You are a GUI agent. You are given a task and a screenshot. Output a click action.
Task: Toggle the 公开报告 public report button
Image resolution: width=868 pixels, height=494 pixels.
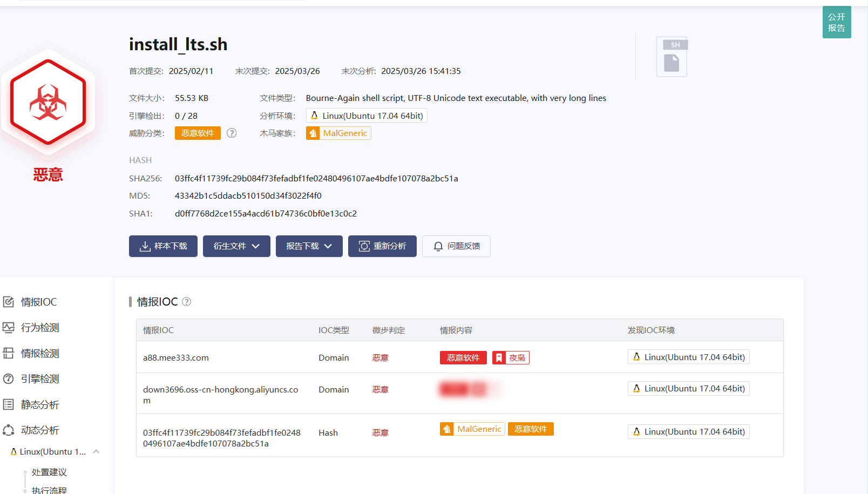pos(836,23)
